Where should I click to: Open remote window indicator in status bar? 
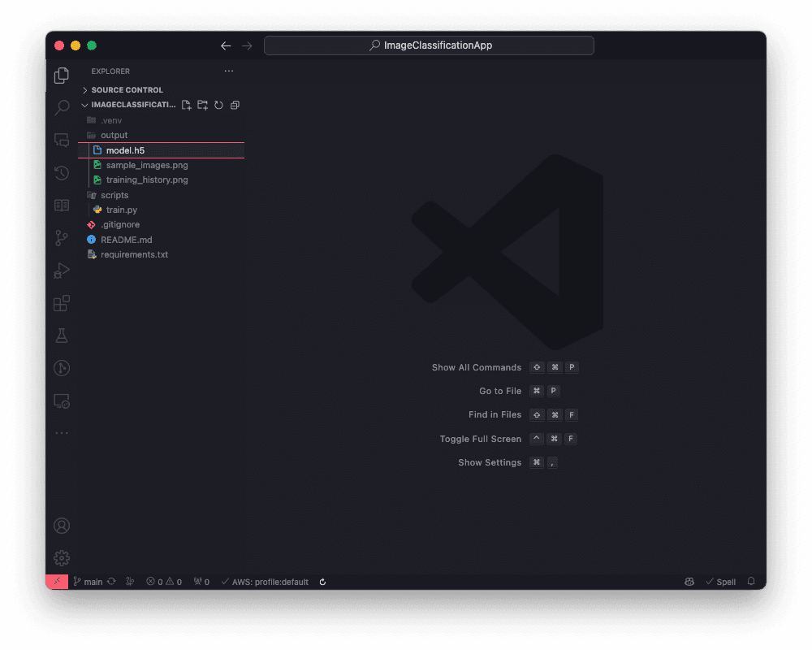[x=57, y=582]
